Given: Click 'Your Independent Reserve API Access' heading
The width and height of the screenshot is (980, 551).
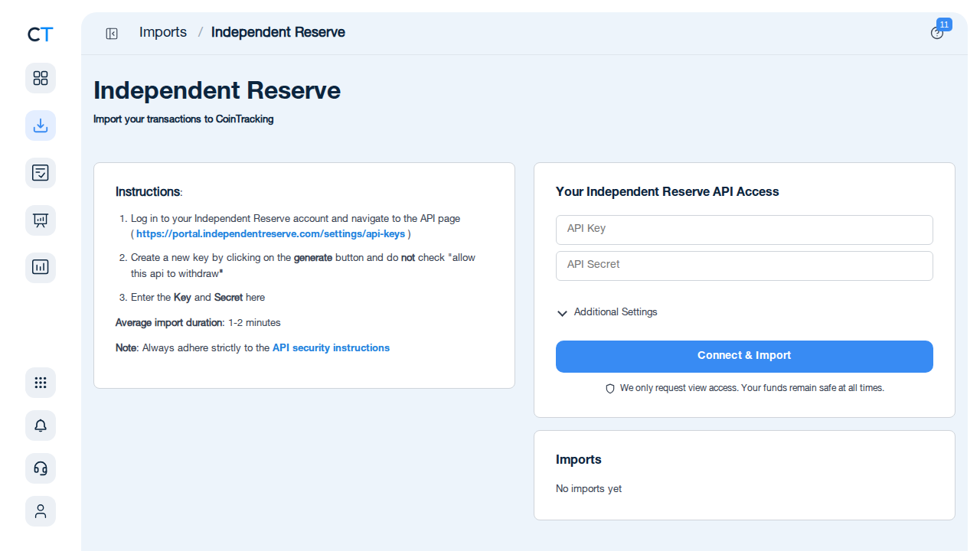Looking at the screenshot, I should (667, 192).
